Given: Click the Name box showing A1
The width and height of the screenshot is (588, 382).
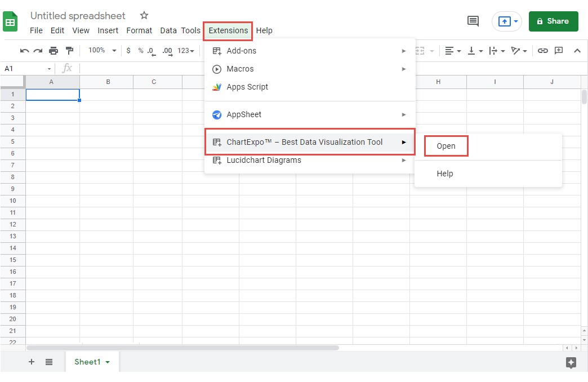Looking at the screenshot, I should 23,69.
